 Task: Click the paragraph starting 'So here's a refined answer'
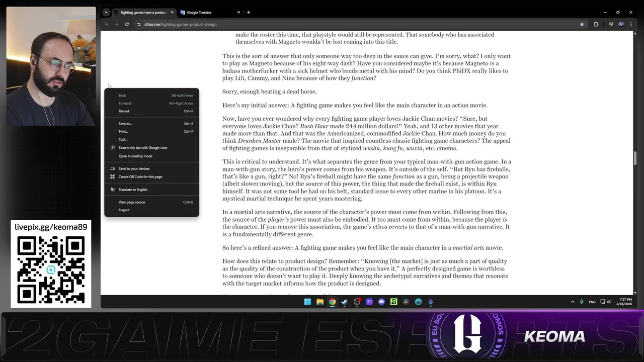point(363,248)
